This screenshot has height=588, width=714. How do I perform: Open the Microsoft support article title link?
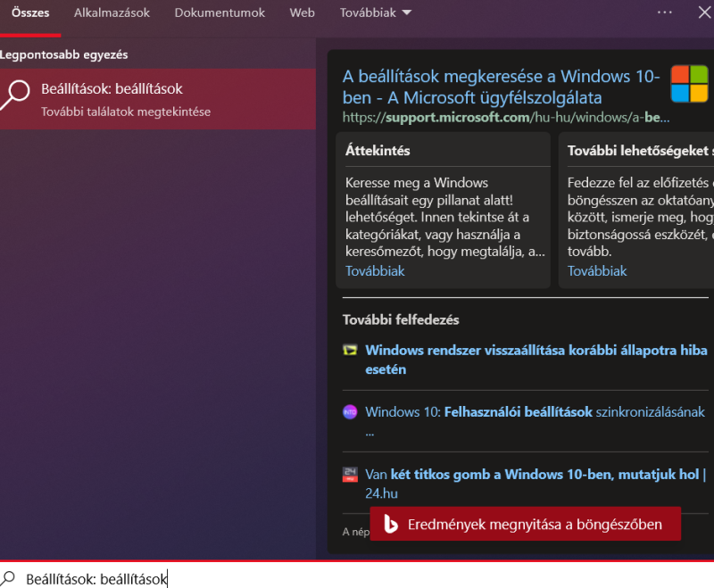(x=501, y=87)
